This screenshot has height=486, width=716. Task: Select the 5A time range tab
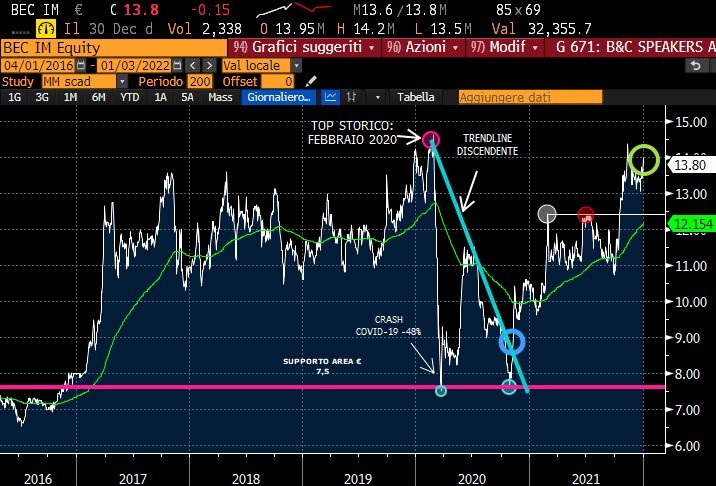187,97
